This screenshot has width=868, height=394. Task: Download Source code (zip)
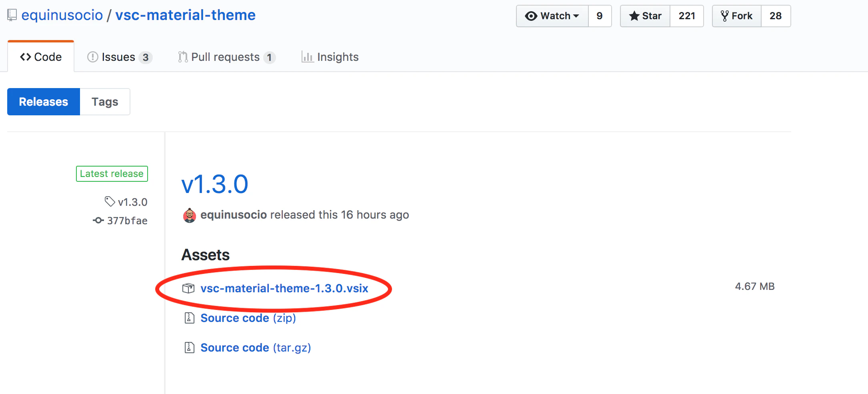point(248,318)
